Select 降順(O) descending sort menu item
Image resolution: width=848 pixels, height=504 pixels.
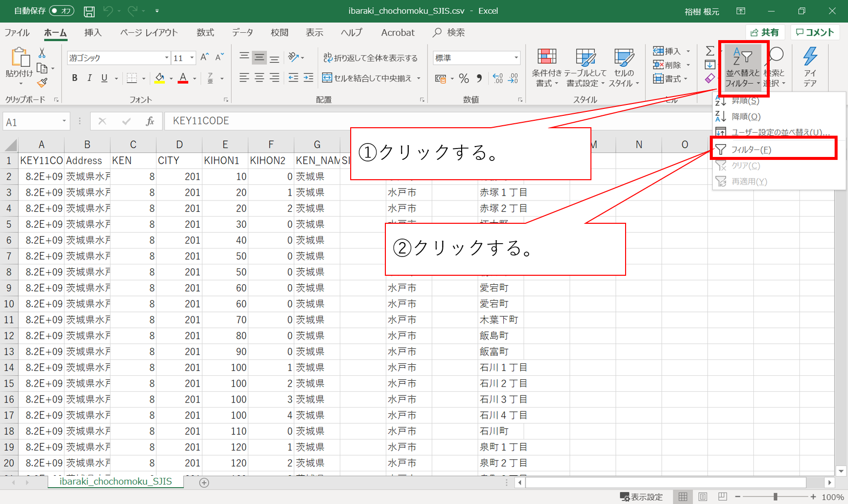(779, 117)
